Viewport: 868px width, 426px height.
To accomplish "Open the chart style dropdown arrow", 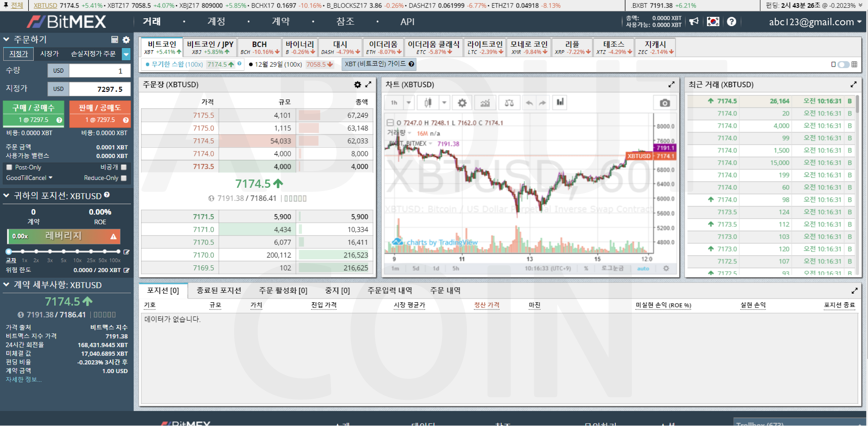I will (x=444, y=103).
